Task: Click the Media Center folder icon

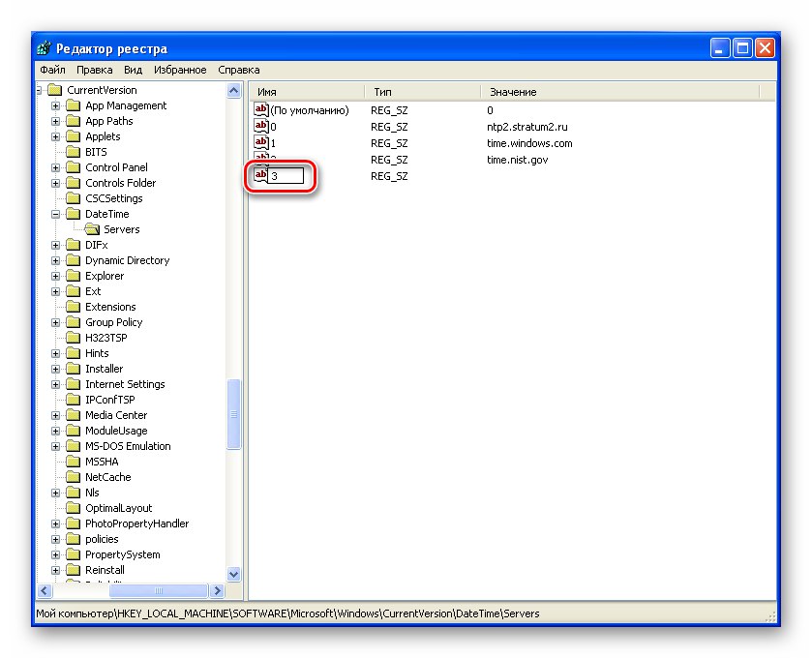Action: click(73, 415)
